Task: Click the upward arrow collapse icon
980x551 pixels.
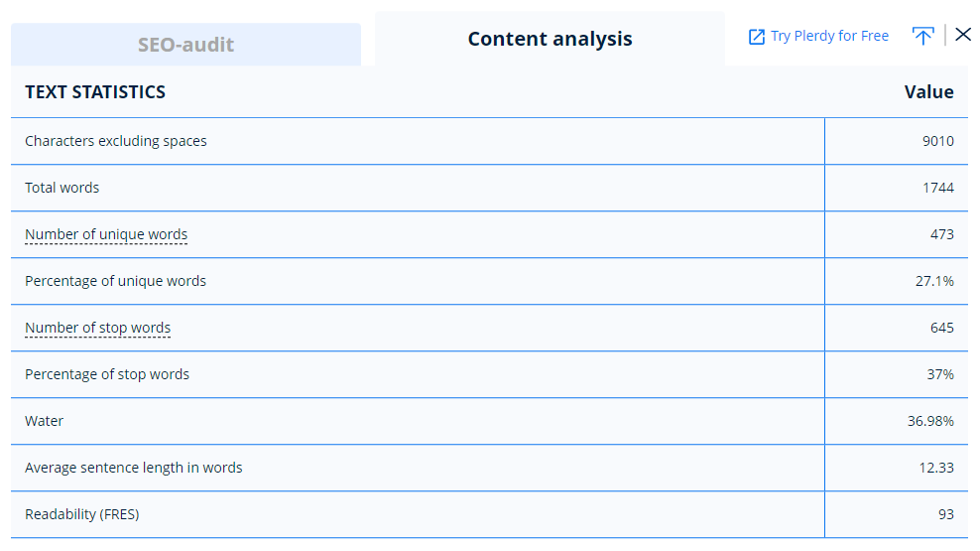Action: click(923, 36)
